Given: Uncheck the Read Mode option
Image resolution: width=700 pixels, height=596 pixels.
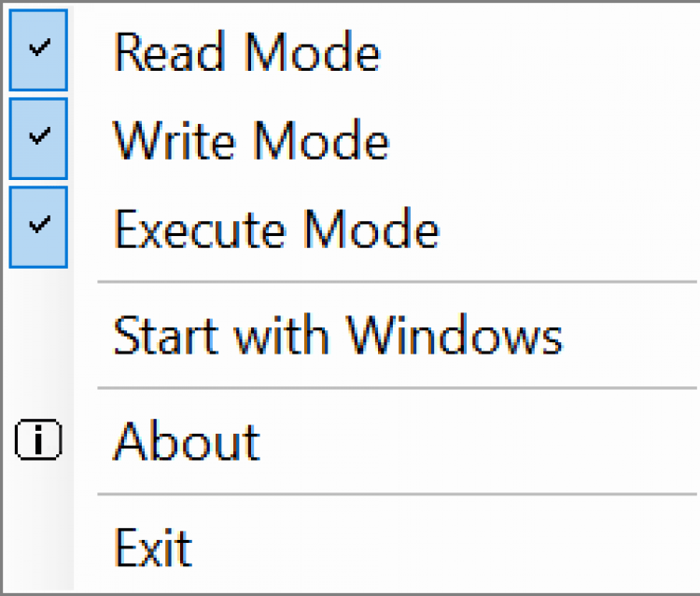Looking at the screenshot, I should pos(246,52).
